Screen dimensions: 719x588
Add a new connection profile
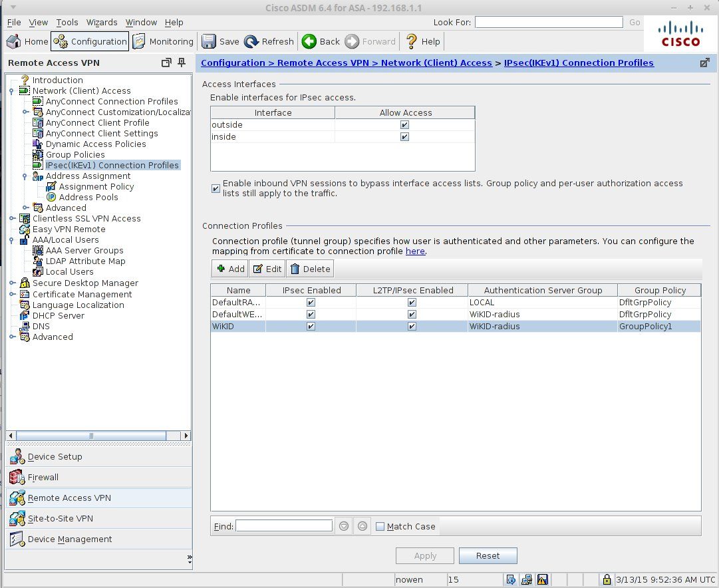coord(229,269)
